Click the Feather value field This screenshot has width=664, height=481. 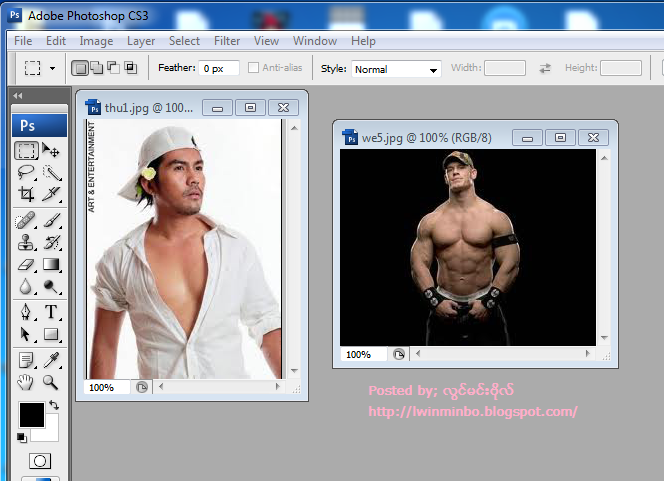click(219, 68)
